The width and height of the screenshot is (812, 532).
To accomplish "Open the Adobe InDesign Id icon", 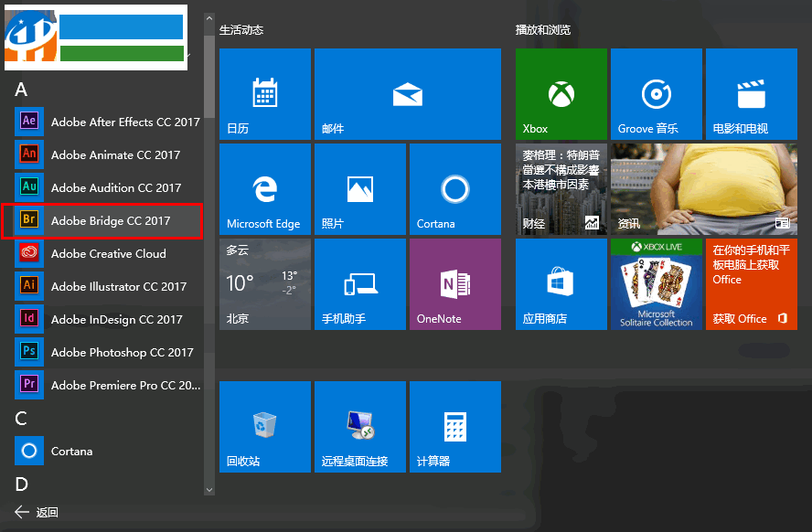I will (29, 319).
